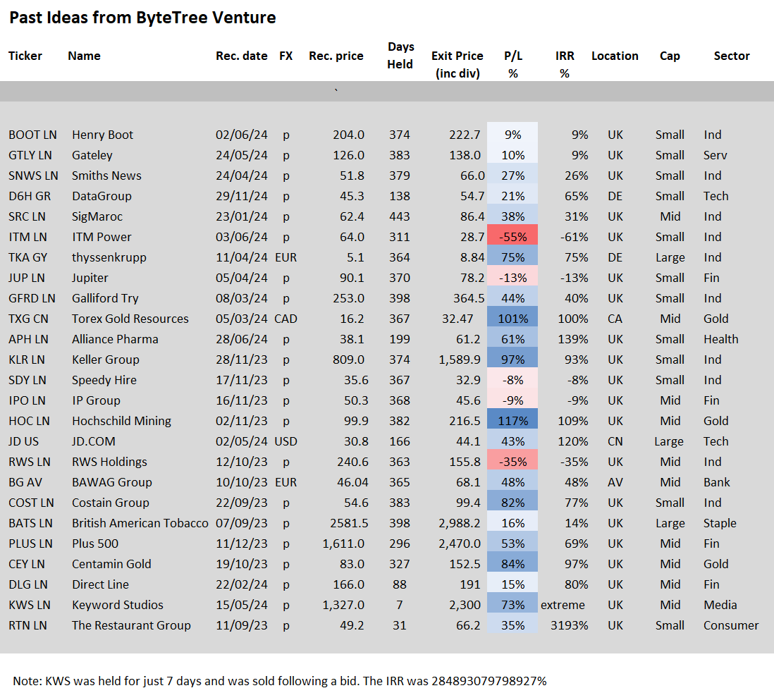Select the ITM Power red -55% cell
Image resolution: width=774 pixels, height=700 pixels.
click(x=512, y=237)
